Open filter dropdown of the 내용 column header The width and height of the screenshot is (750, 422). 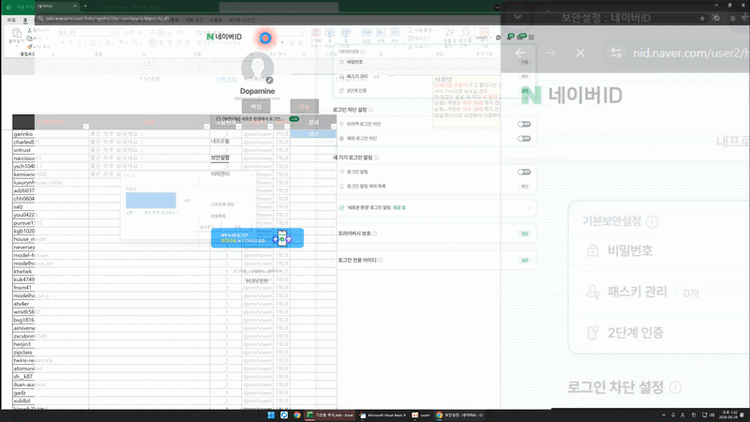tap(207, 127)
